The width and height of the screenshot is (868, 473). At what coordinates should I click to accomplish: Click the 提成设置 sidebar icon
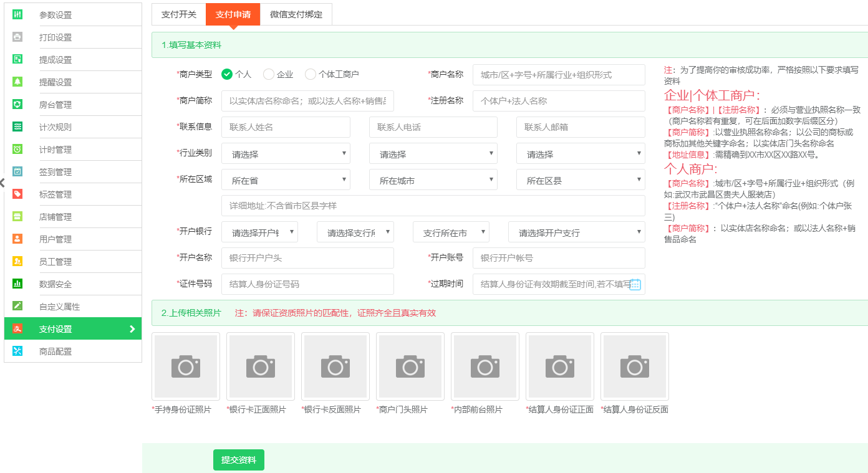(x=17, y=59)
